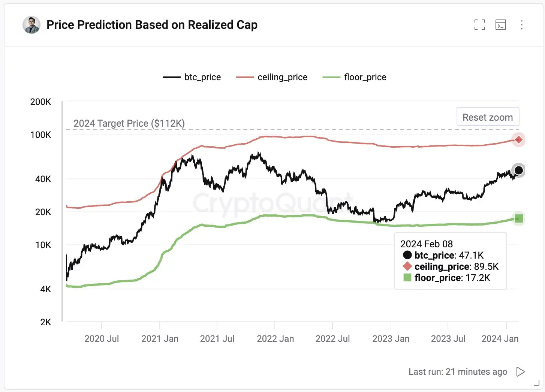This screenshot has height=392, width=545.
Task: Click the 2024 Target Price ($112K) label
Action: click(129, 123)
